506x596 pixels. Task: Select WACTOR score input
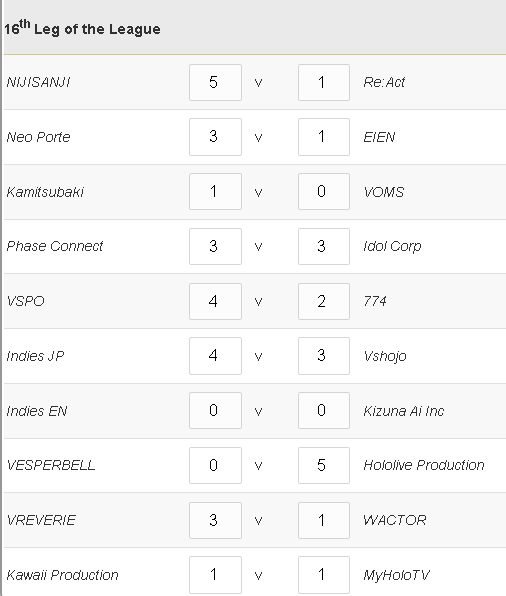pyautogui.click(x=324, y=520)
